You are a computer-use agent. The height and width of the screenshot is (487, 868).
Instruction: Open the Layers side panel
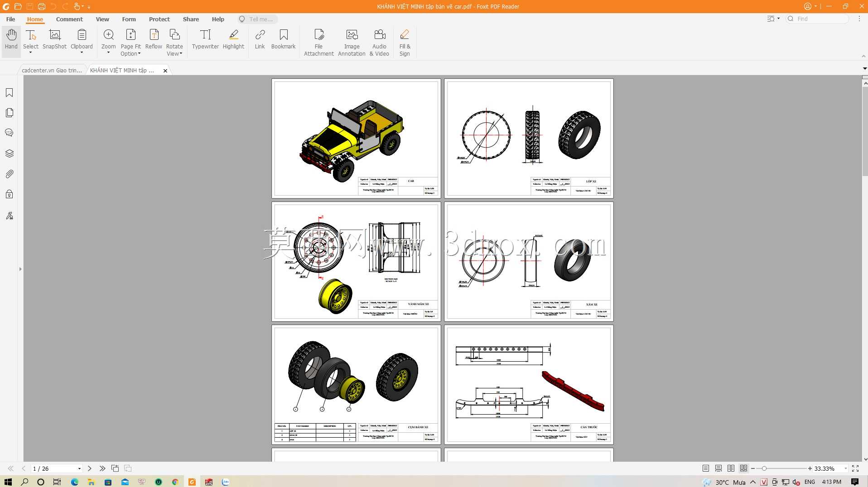click(x=9, y=153)
